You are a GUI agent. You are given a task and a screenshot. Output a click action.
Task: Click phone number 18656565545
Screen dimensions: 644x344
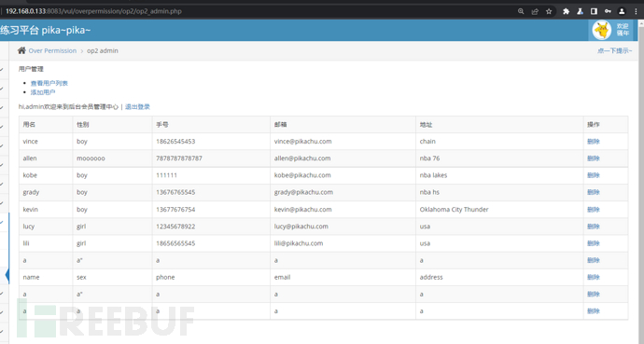tap(175, 243)
